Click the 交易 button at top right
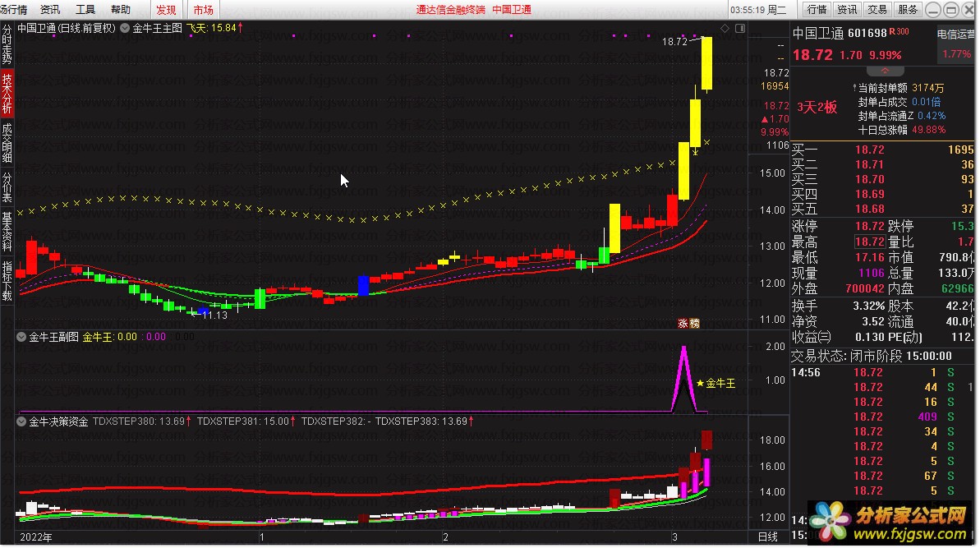The width and height of the screenshot is (980, 548). point(876,9)
